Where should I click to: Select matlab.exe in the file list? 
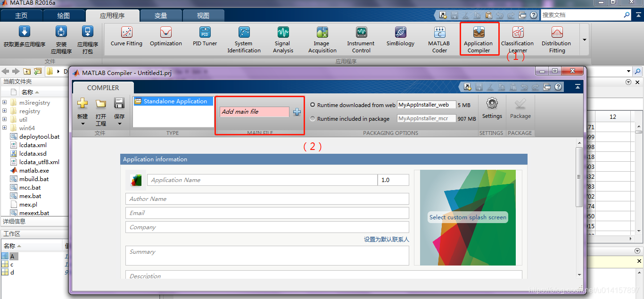pyautogui.click(x=34, y=170)
